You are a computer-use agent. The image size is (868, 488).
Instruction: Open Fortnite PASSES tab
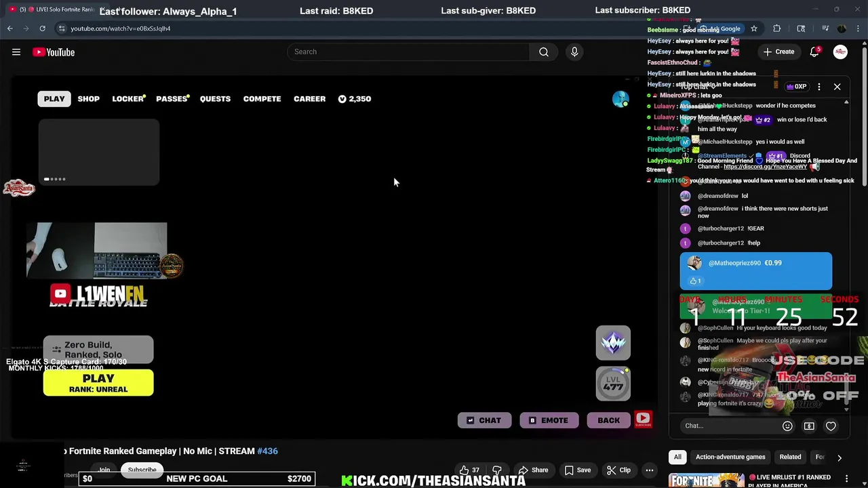click(x=172, y=99)
